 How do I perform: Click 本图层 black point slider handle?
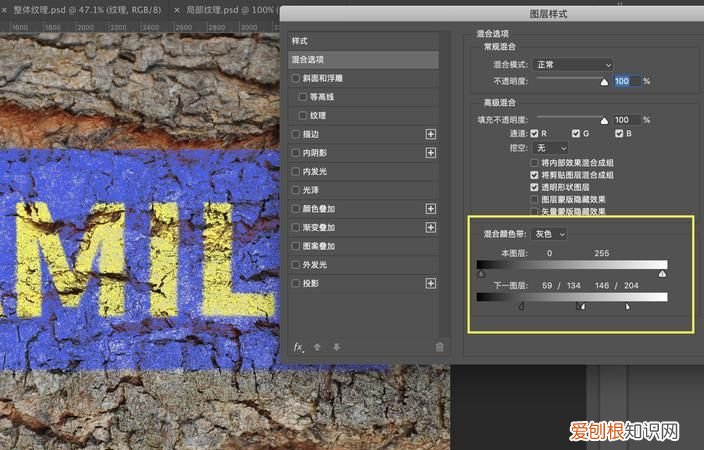[481, 274]
